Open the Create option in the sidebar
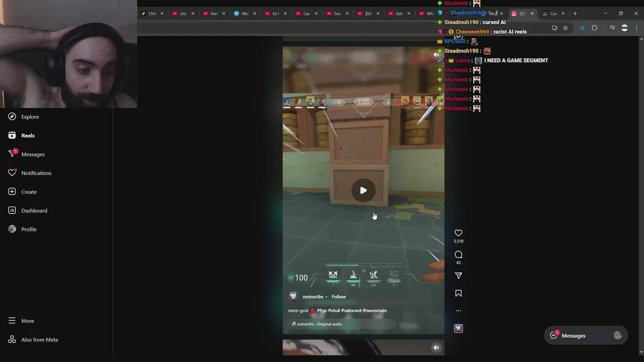 click(23, 192)
